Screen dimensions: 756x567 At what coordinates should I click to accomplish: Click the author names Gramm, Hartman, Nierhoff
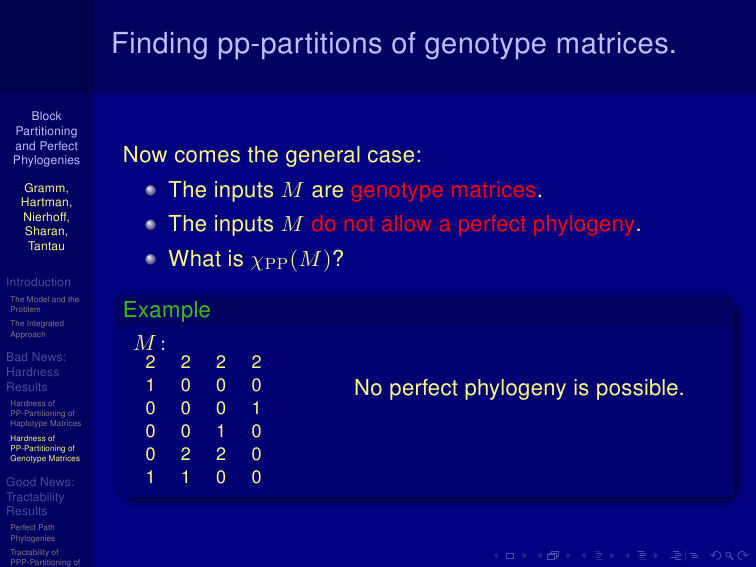tap(46, 202)
